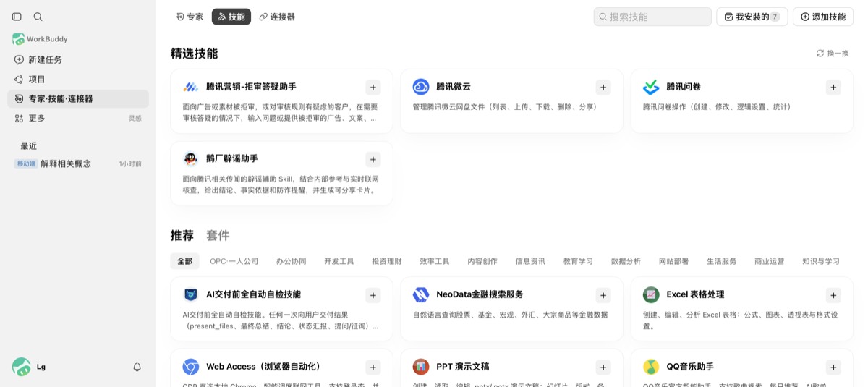
Task: Click the AI交付前全自动自检 shield icon
Action: click(191, 294)
